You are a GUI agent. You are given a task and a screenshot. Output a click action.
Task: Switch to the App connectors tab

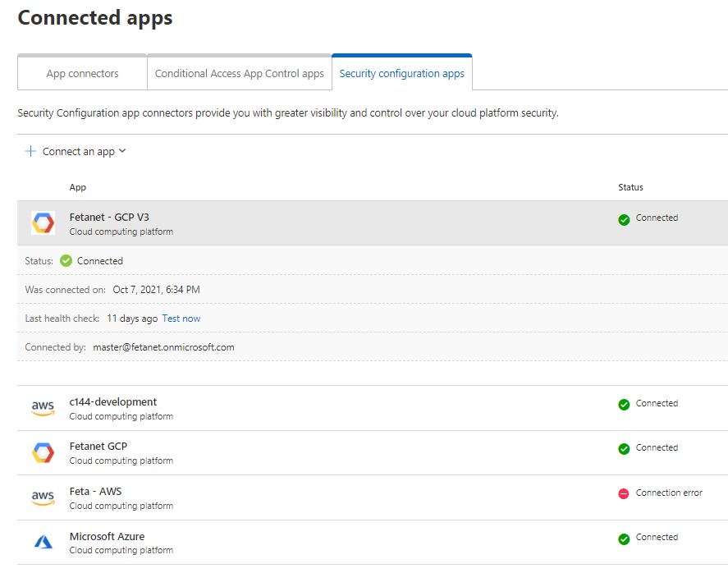[82, 74]
